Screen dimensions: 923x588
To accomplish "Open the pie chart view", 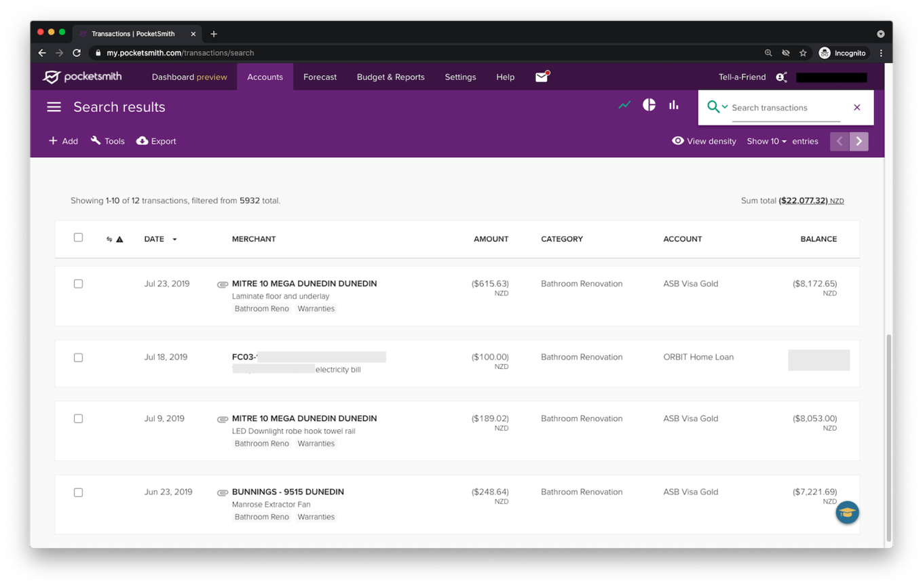I will tap(649, 104).
